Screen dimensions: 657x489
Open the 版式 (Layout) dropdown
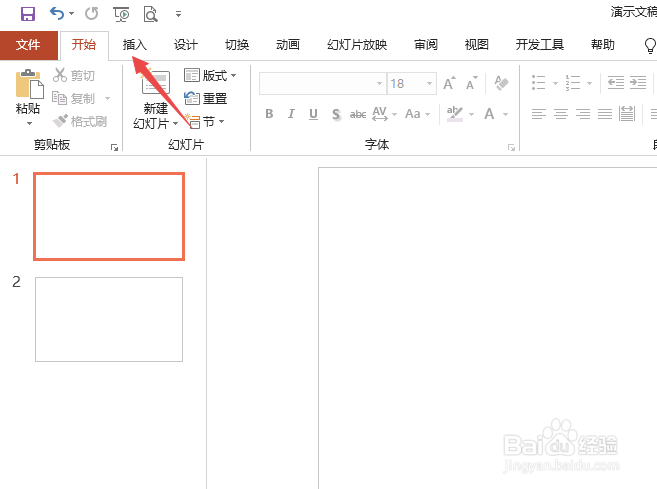coord(210,75)
